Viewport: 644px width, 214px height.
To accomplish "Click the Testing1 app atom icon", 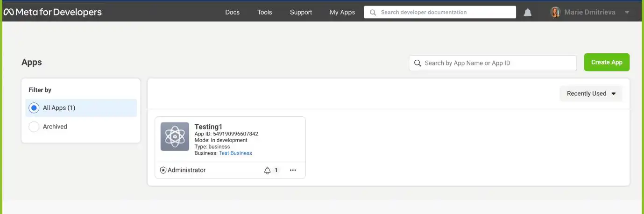I will tap(175, 136).
